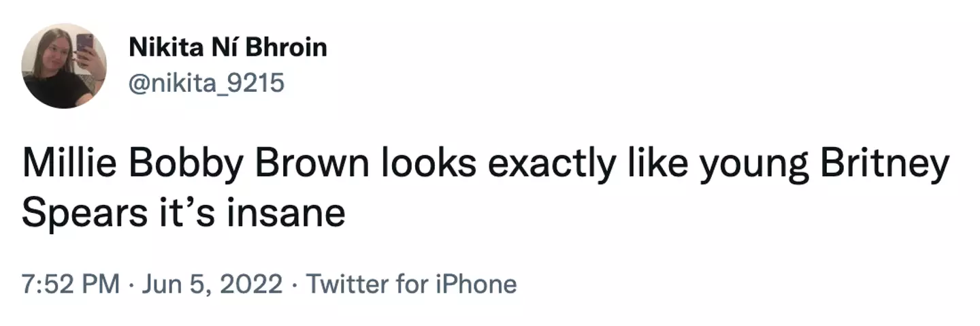Click the display name Nikita Ní Bhroin
Viewport: 980px width, 326px height.
(227, 48)
